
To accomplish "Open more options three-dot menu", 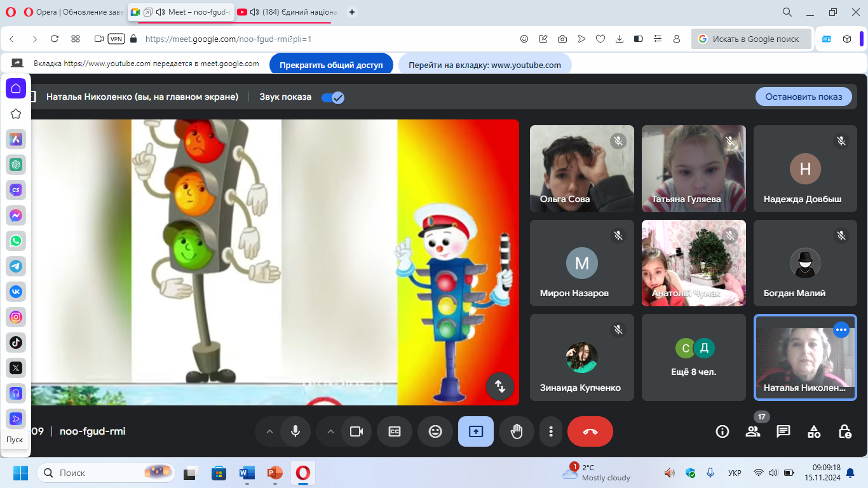I will [x=550, y=431].
